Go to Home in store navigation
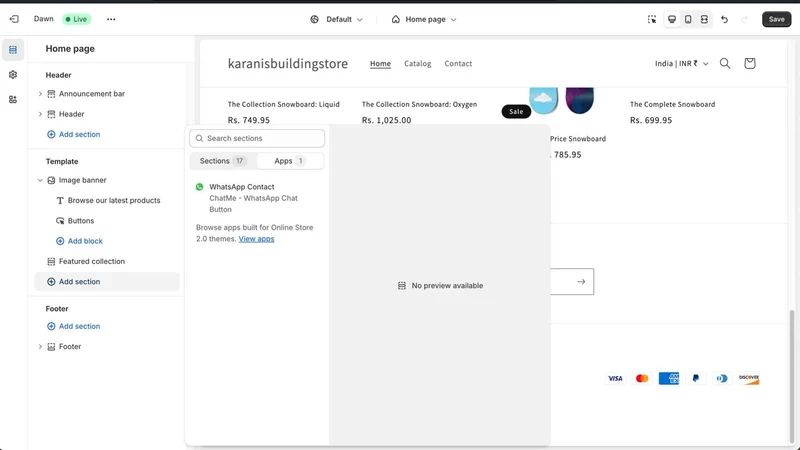 [x=380, y=63]
